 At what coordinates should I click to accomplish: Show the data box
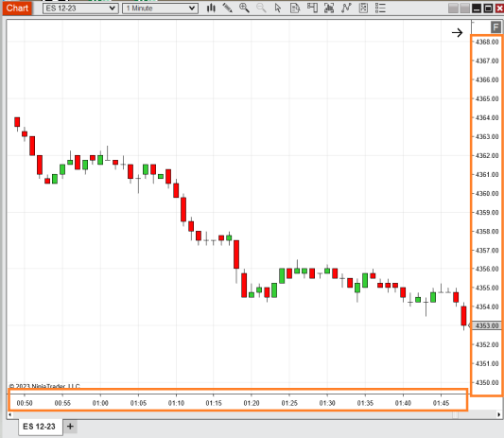[295, 8]
